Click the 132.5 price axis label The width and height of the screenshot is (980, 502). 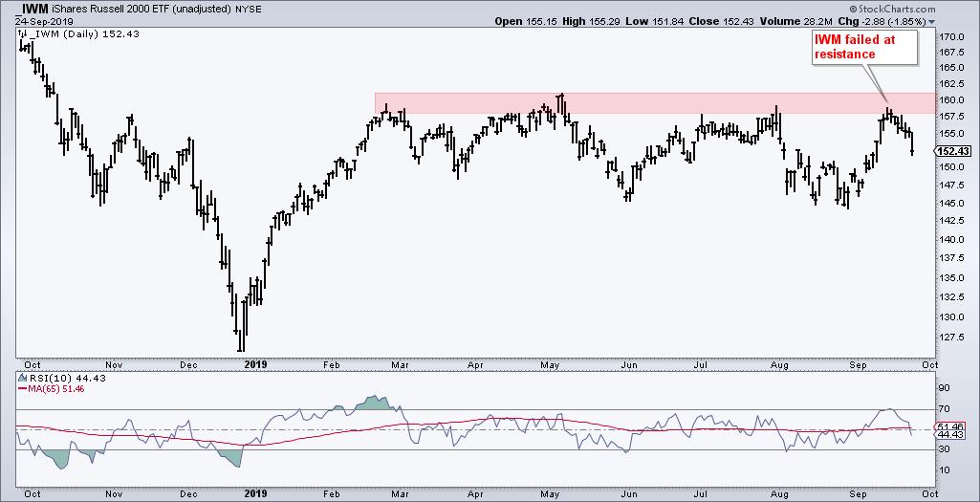954,297
